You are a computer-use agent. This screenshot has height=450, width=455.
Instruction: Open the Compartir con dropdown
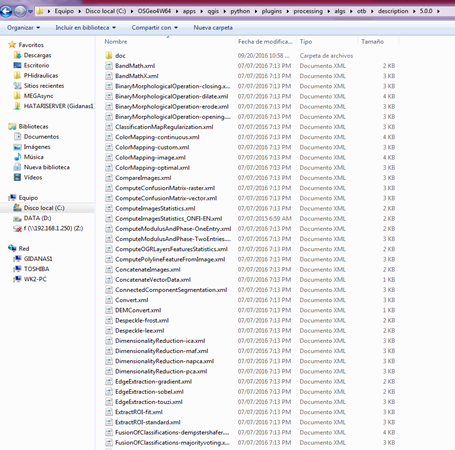(x=155, y=27)
